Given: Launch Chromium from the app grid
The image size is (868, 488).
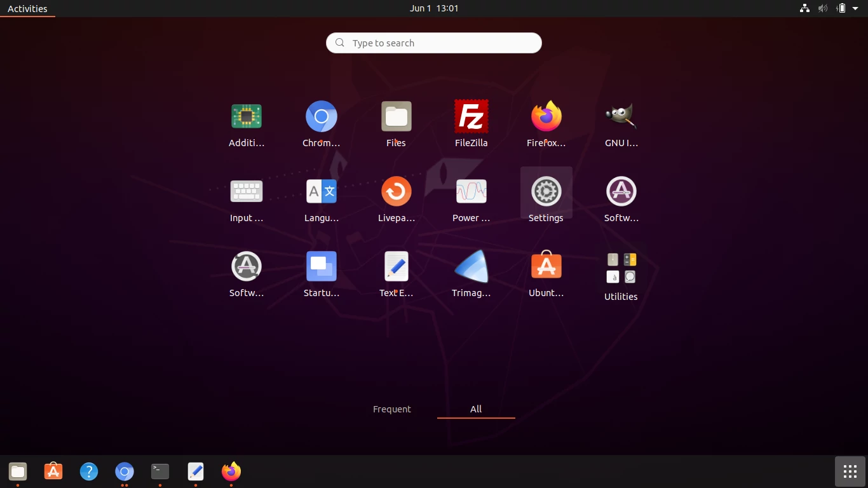Looking at the screenshot, I should coord(322,125).
